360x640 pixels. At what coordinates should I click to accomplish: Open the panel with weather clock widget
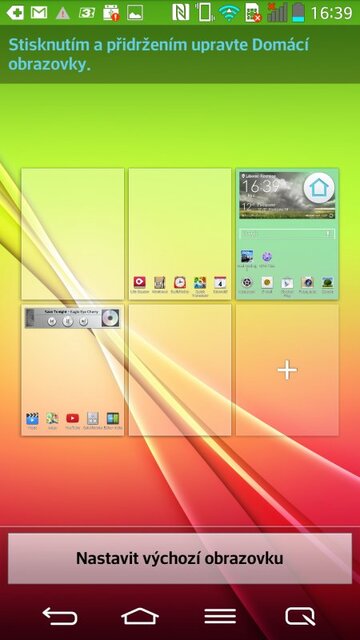[287, 234]
